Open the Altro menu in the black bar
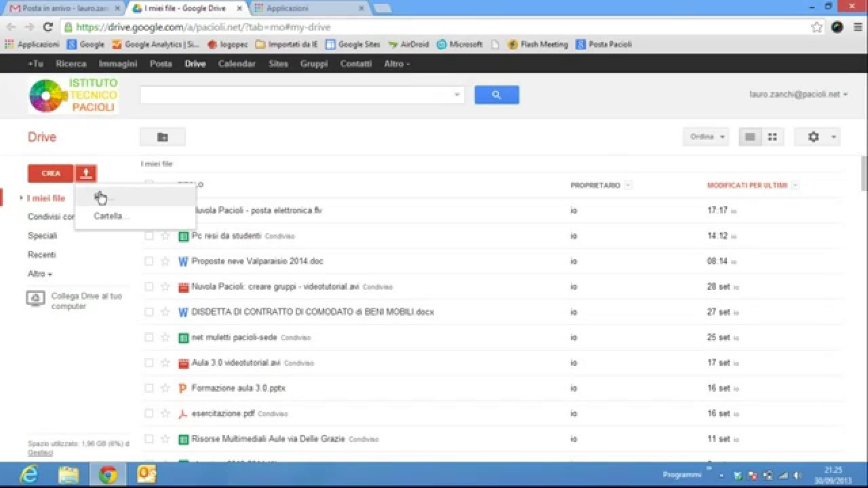The image size is (868, 488). (x=397, y=64)
